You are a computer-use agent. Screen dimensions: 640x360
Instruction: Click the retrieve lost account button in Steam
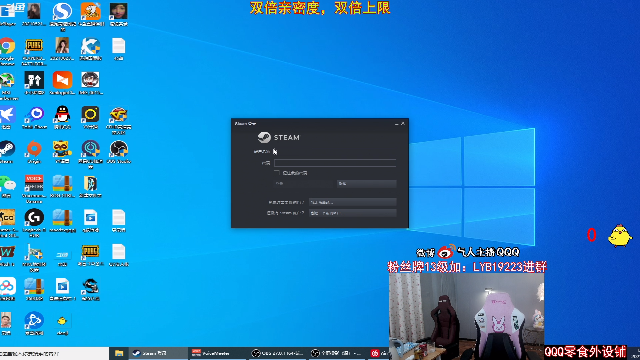(x=352, y=213)
